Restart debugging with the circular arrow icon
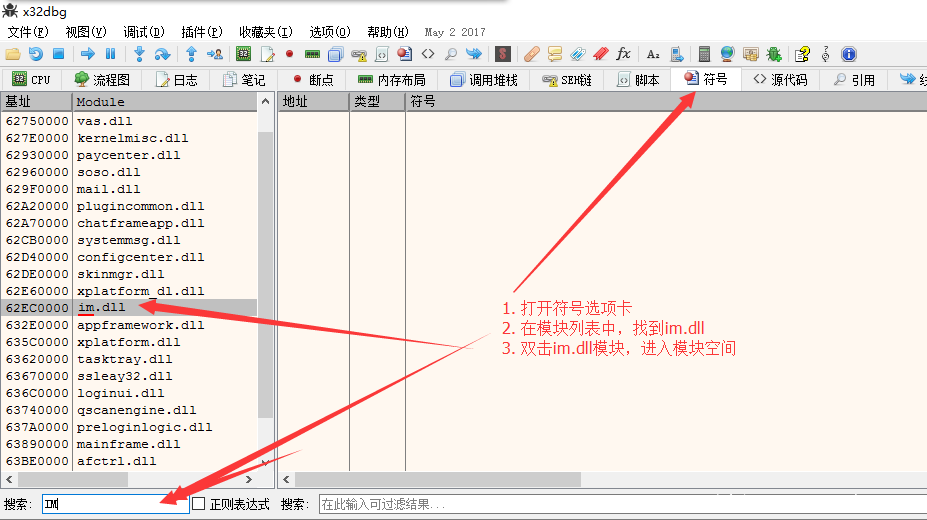 click(35, 54)
